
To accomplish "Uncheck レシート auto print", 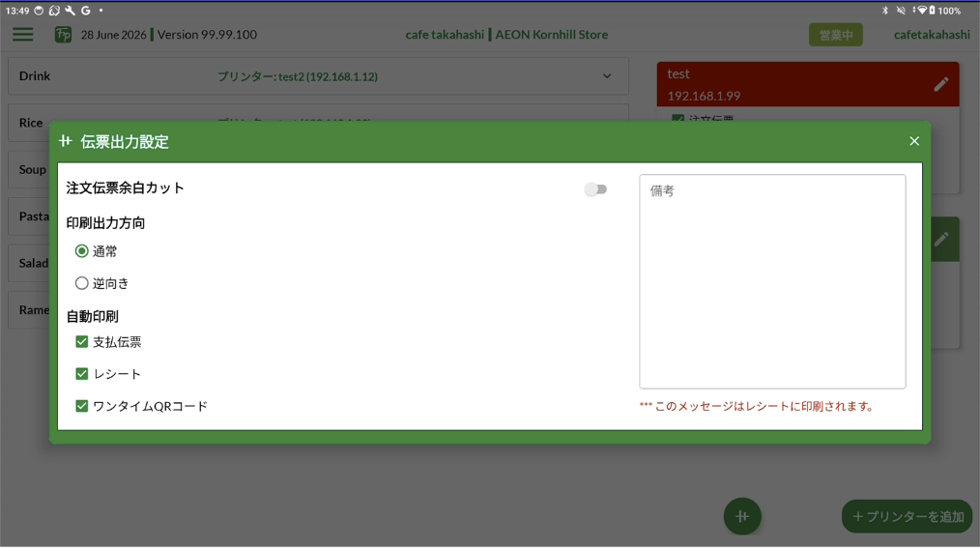I will click(x=82, y=374).
